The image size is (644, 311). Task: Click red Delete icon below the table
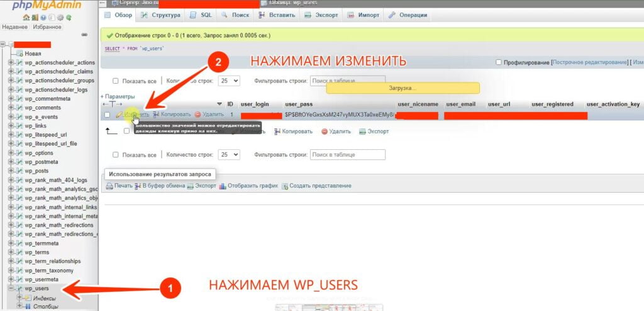click(325, 132)
